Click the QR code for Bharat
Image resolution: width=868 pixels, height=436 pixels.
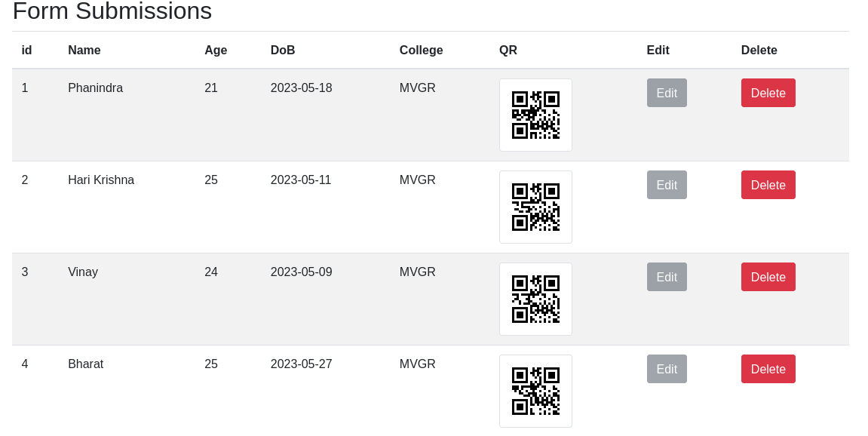(535, 391)
